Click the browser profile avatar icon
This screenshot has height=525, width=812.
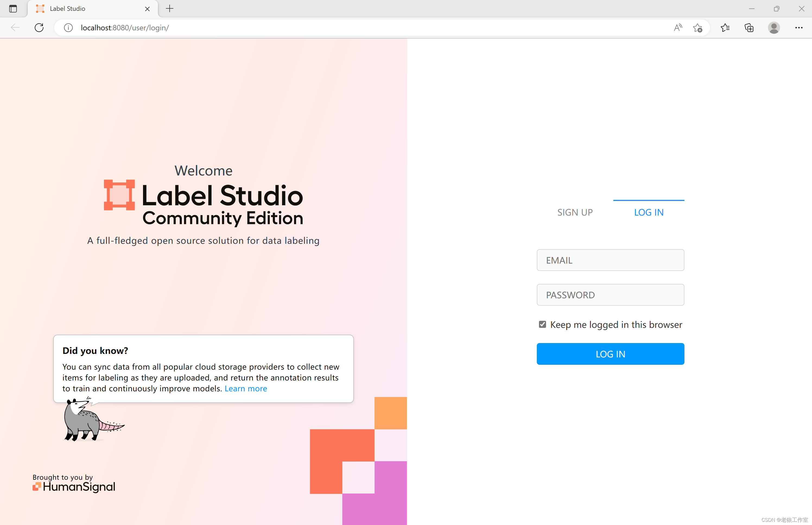(773, 28)
